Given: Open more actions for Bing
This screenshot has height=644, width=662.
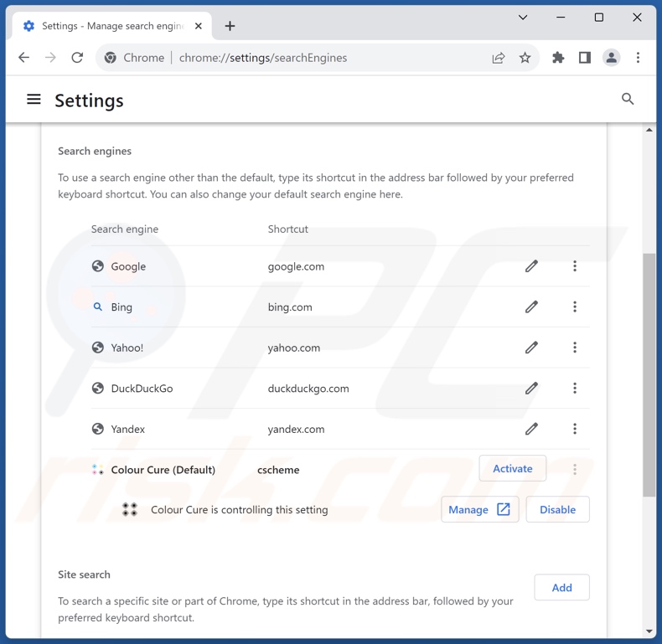Looking at the screenshot, I should (575, 307).
